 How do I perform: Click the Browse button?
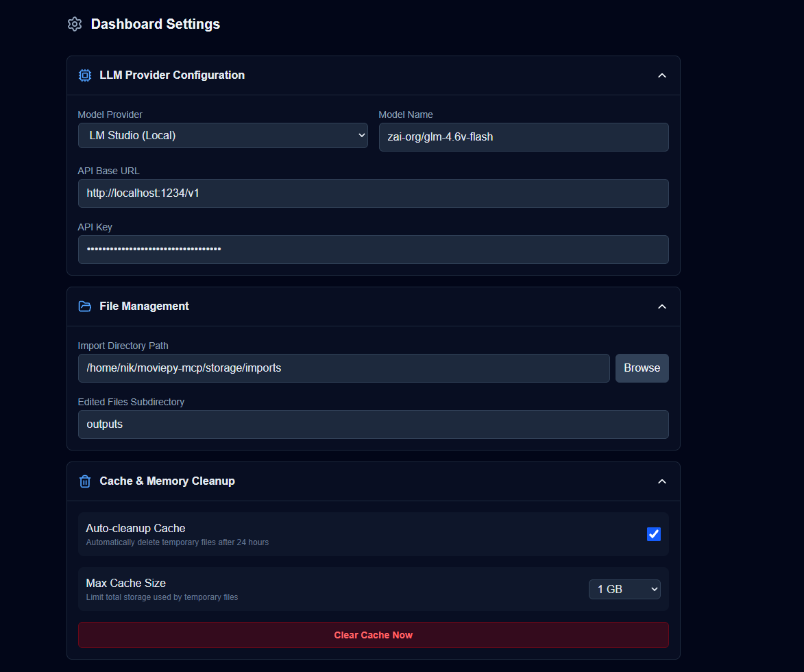642,368
